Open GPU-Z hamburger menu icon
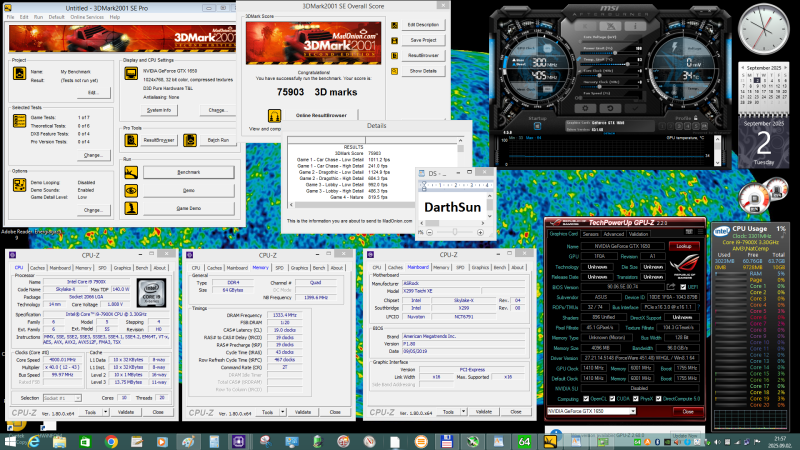The width and height of the screenshot is (800, 450). [x=700, y=232]
